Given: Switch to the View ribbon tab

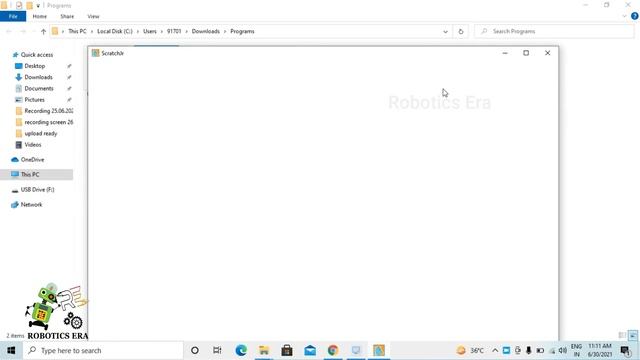Looking at the screenshot, I should tap(93, 16).
